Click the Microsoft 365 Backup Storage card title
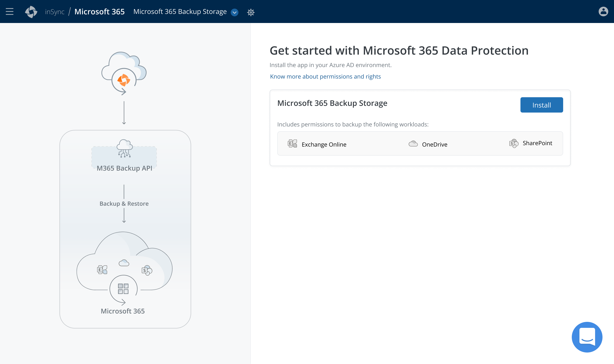This screenshot has width=614, height=364. click(x=332, y=103)
